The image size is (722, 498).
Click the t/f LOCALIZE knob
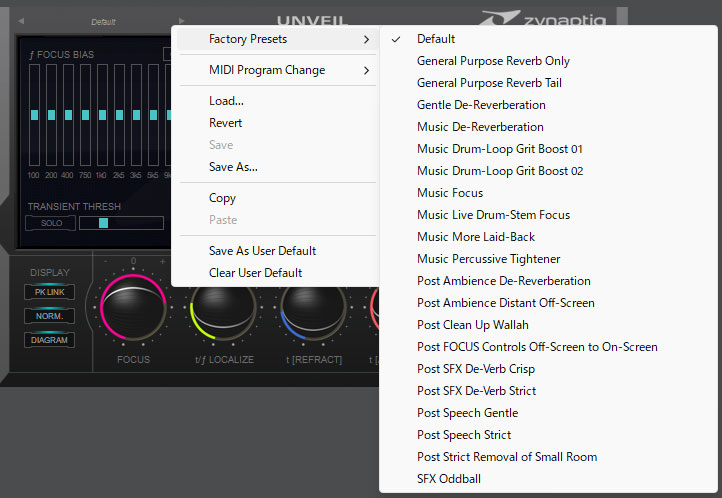tap(224, 313)
